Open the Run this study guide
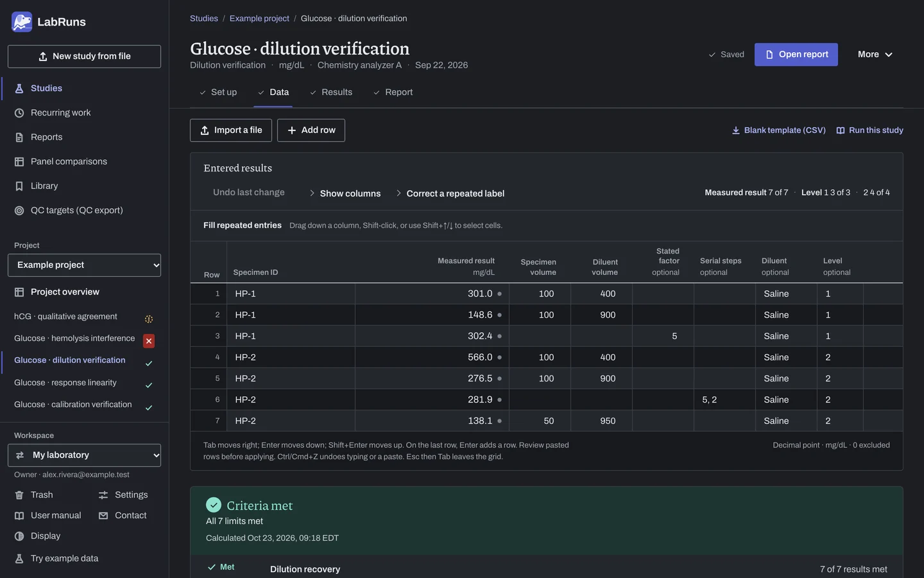Viewport: 924px width, 578px height. point(869,130)
